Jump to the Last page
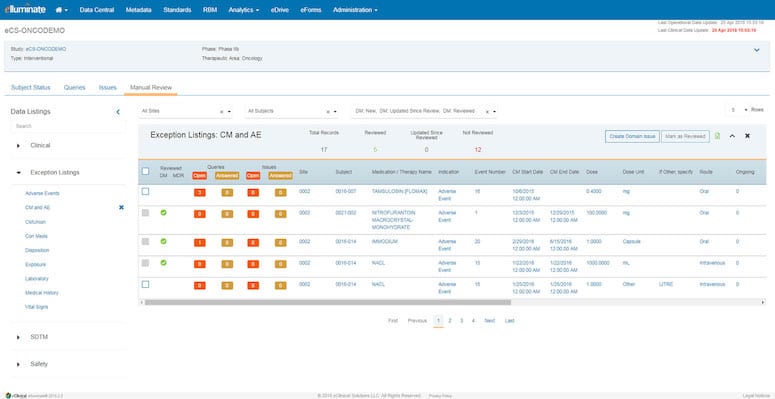Image resolution: width=775 pixels, height=399 pixels. [x=510, y=321]
